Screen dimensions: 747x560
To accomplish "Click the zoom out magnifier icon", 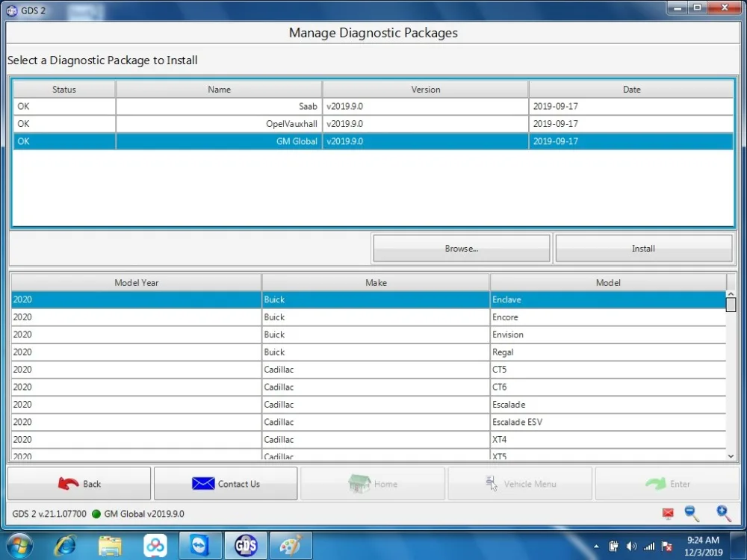I will 692,514.
